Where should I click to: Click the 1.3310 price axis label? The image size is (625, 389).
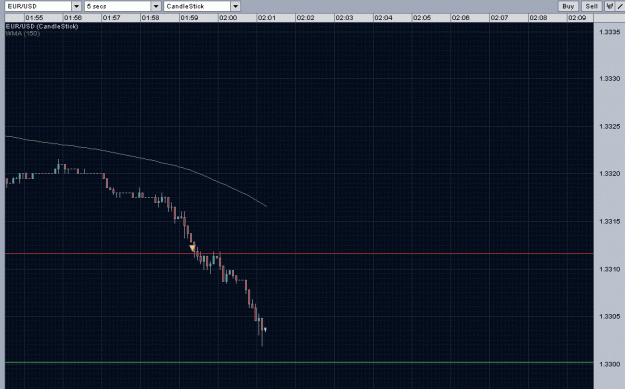pyautogui.click(x=610, y=269)
